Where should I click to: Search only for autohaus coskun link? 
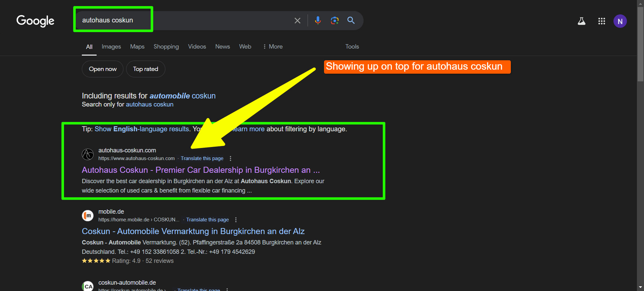(150, 104)
